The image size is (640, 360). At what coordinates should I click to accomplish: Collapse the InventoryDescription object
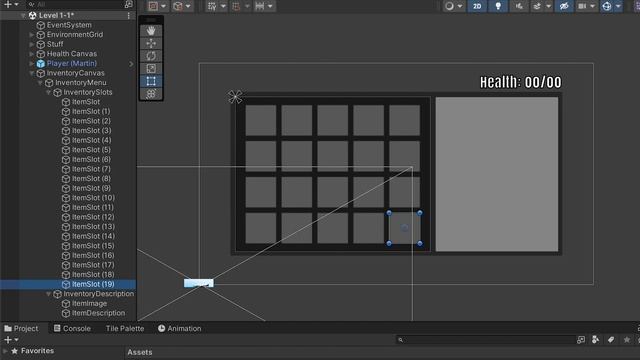pos(48,294)
